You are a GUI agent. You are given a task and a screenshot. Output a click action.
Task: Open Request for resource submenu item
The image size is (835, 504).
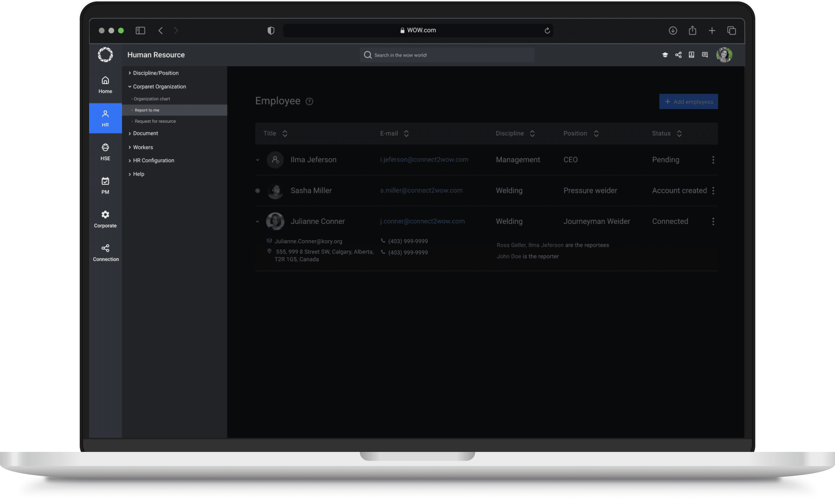coord(155,121)
